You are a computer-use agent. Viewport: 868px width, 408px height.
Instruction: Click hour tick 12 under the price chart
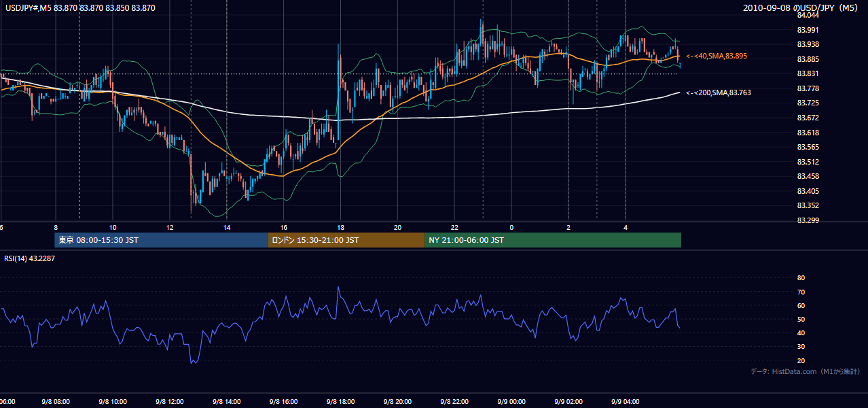[x=170, y=228]
